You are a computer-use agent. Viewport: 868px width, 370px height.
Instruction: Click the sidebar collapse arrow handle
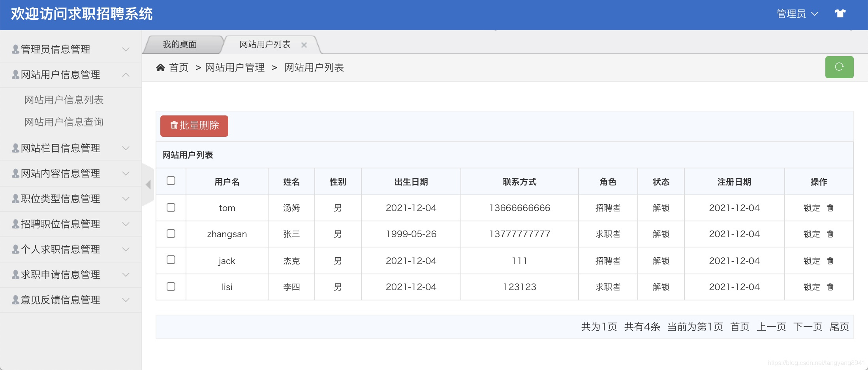click(148, 184)
